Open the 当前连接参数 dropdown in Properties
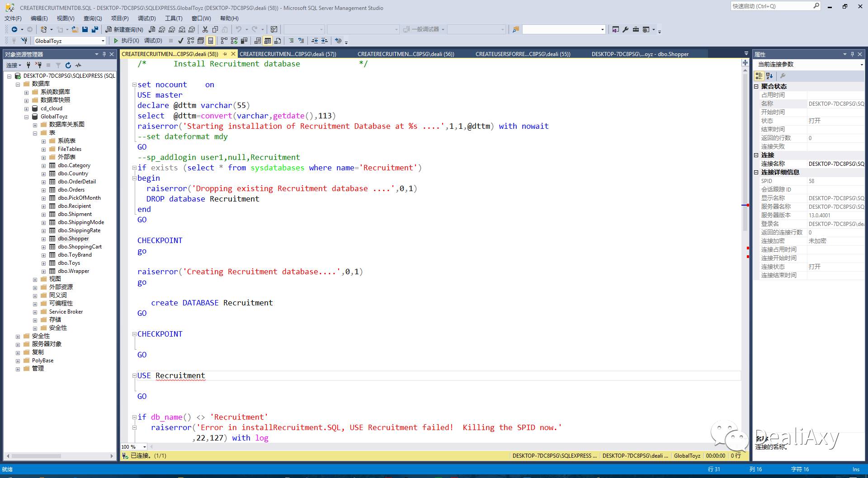This screenshot has height=478, width=868. coord(862,65)
